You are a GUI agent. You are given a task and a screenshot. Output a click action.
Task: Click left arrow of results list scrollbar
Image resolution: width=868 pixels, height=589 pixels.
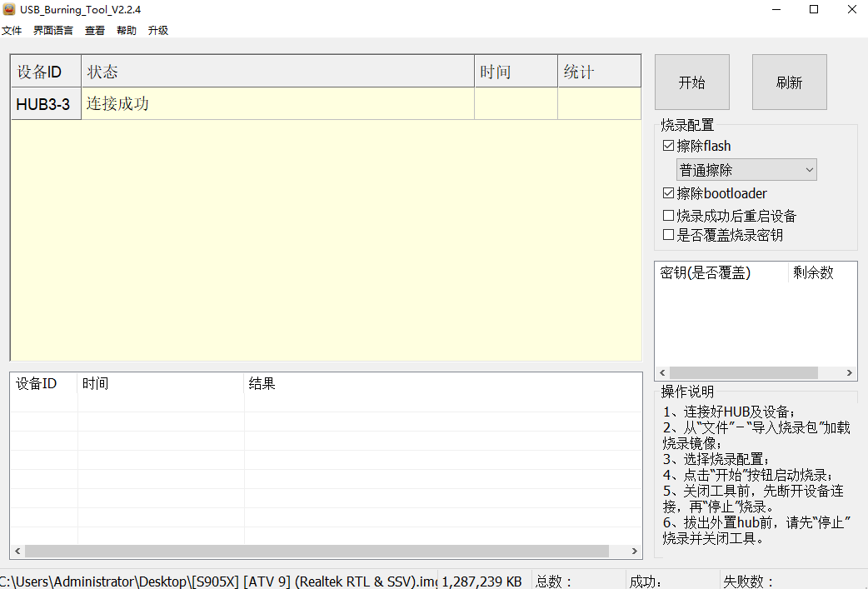click(17, 551)
